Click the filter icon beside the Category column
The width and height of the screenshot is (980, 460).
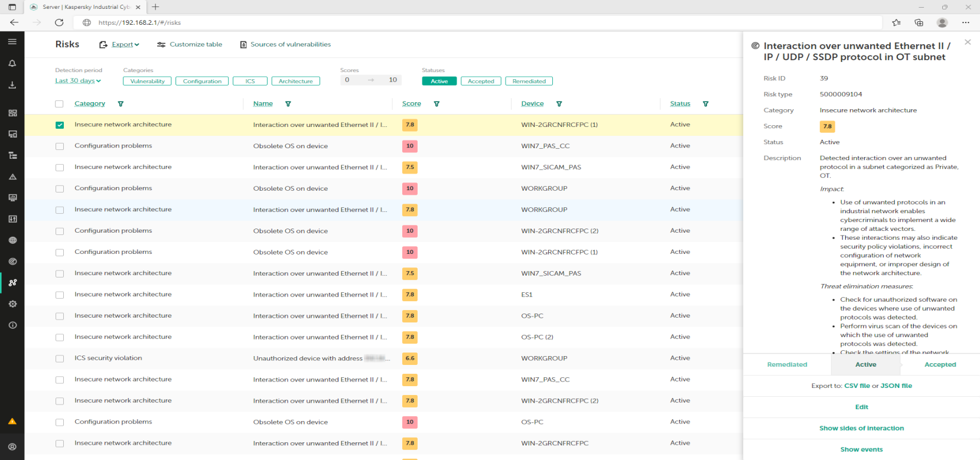tap(121, 104)
